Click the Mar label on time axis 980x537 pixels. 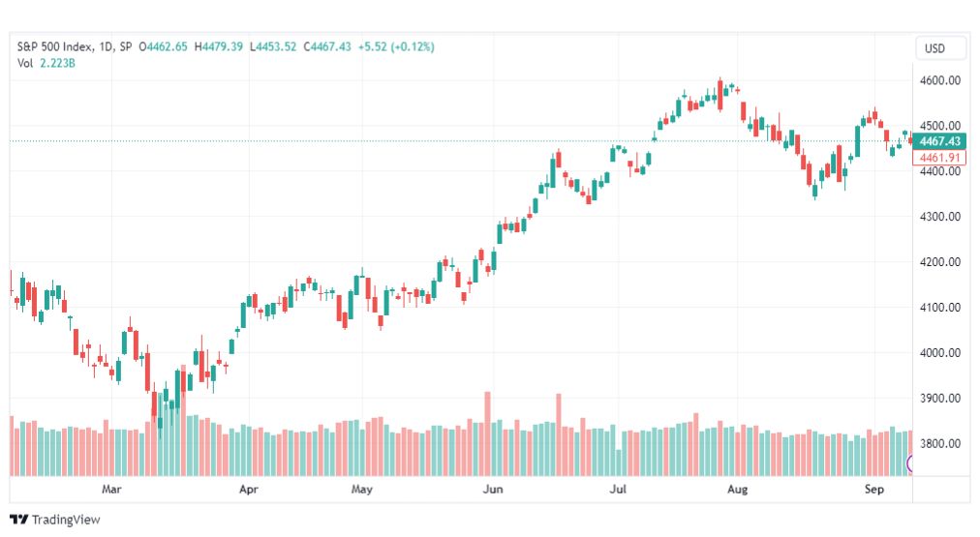[111, 489]
